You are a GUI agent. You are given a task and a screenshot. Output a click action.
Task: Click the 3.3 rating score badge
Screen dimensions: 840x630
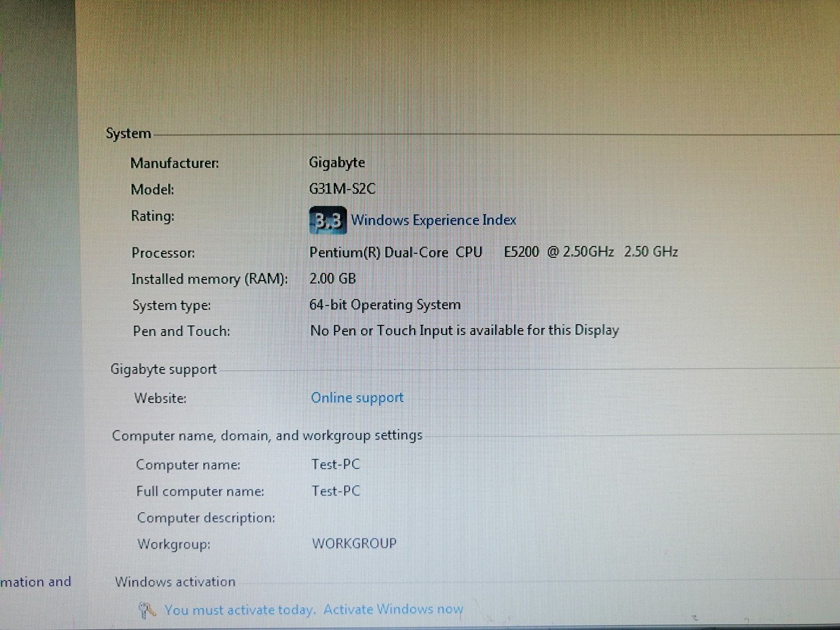328,220
